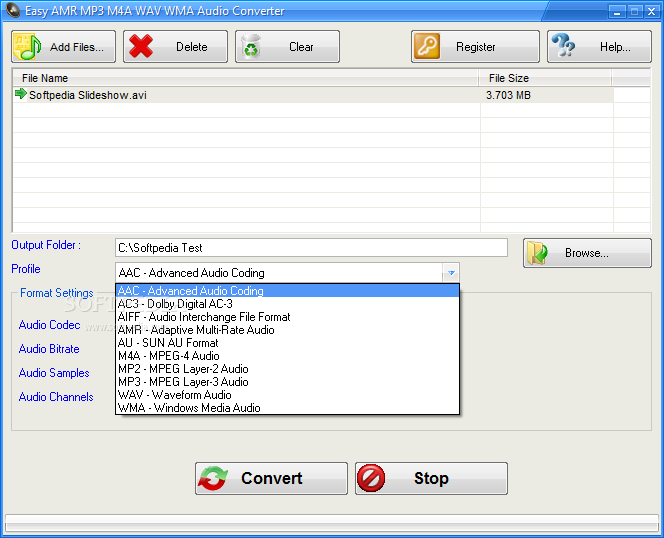Choose WMA - Windows Media Audio profile

pyautogui.click(x=288, y=408)
